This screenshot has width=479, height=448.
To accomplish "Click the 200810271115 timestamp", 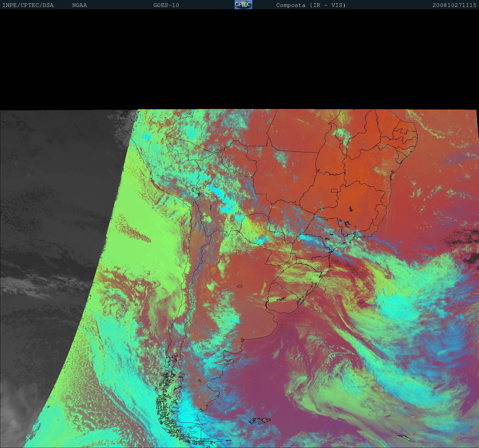I will pyautogui.click(x=454, y=5).
